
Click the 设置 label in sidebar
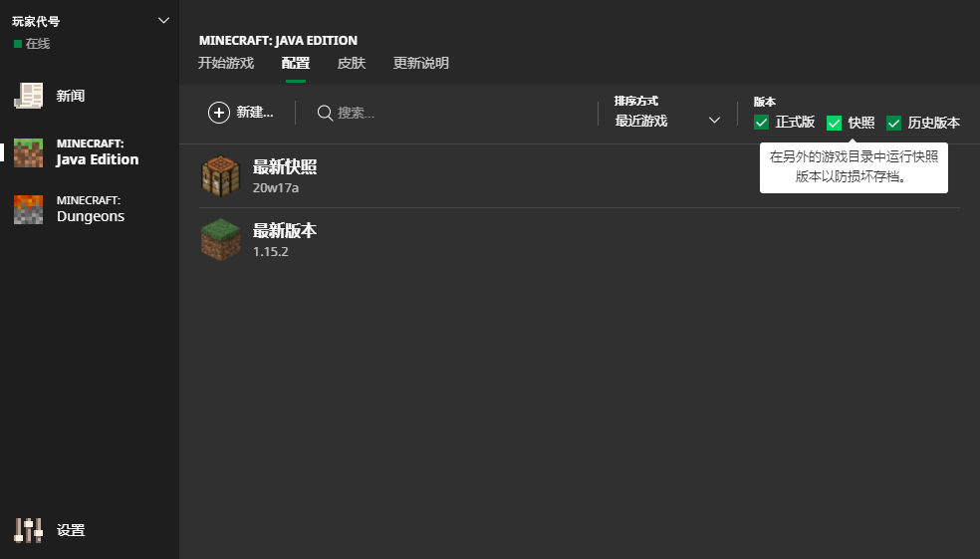pyautogui.click(x=71, y=530)
